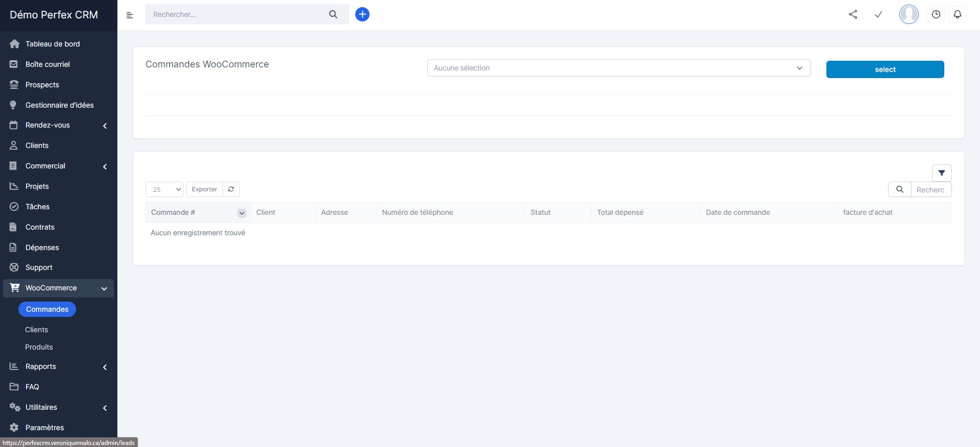
Task: Click the FAQ folder icon
Action: point(14,387)
